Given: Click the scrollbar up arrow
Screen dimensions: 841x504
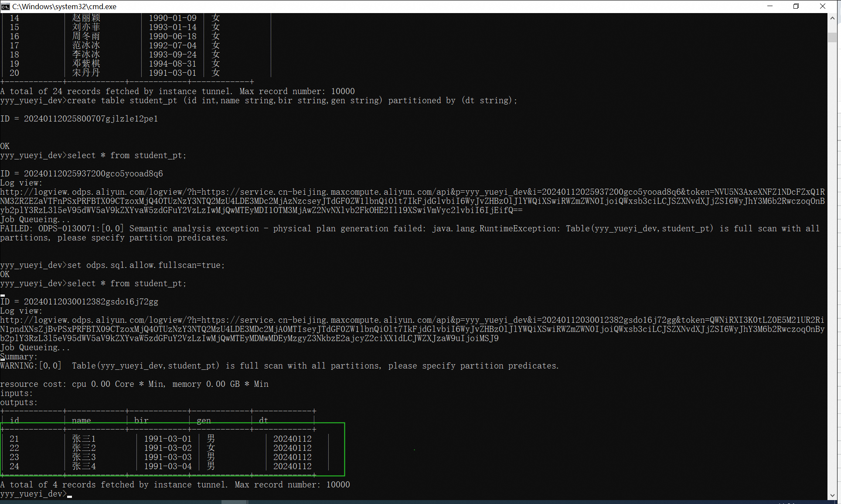Looking at the screenshot, I should 832,18.
